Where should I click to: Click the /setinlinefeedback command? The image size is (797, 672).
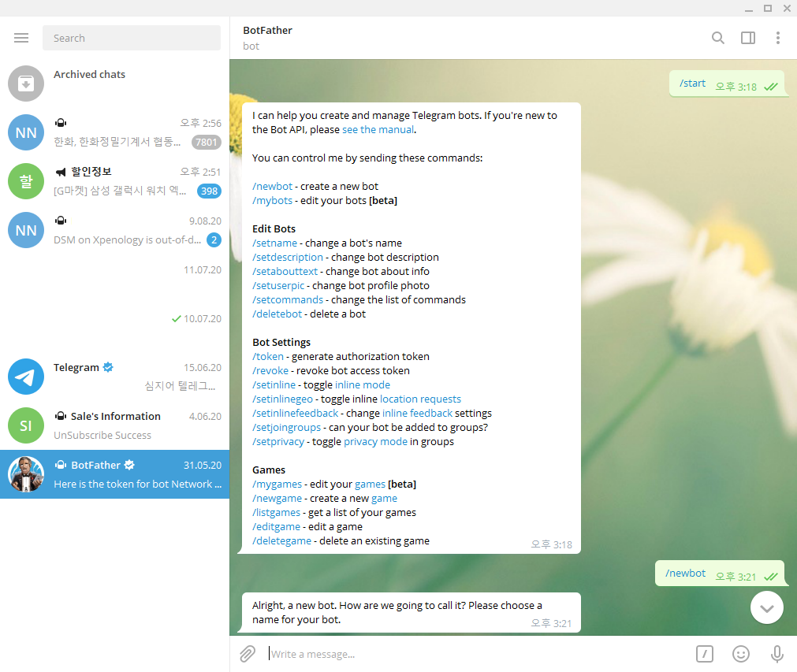[296, 414]
